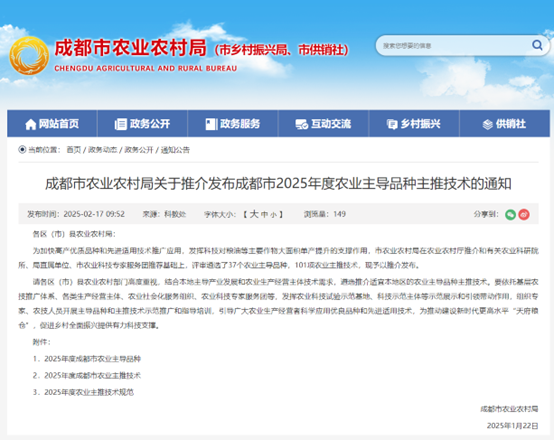Share via red Weibo icon

click(x=524, y=215)
